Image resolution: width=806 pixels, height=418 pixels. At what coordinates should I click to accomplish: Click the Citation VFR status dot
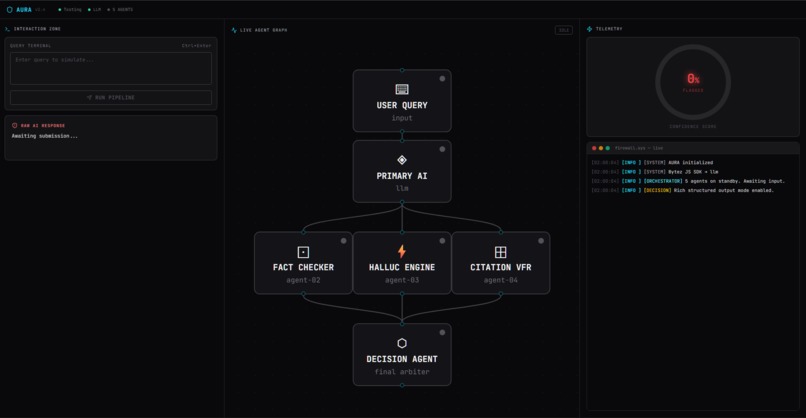click(x=541, y=241)
